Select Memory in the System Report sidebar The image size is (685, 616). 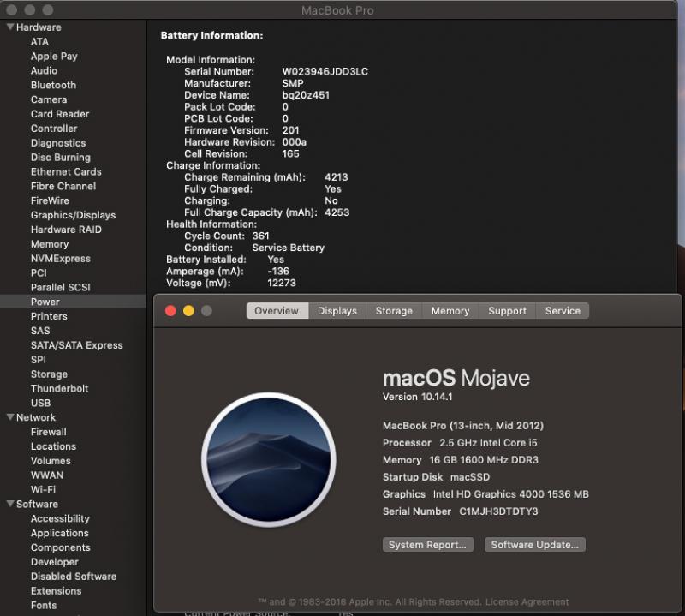click(x=50, y=244)
